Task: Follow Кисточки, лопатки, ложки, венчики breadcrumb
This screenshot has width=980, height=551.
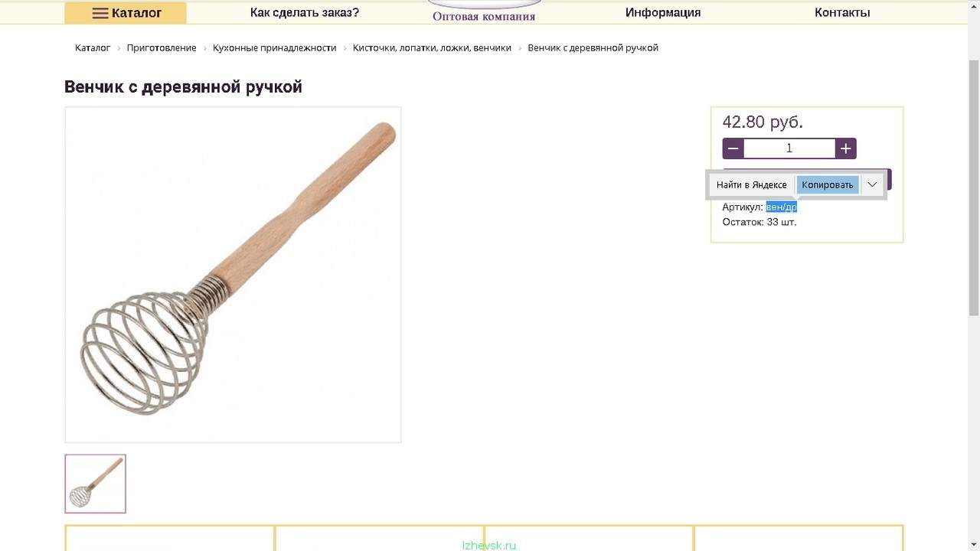Action: point(432,47)
